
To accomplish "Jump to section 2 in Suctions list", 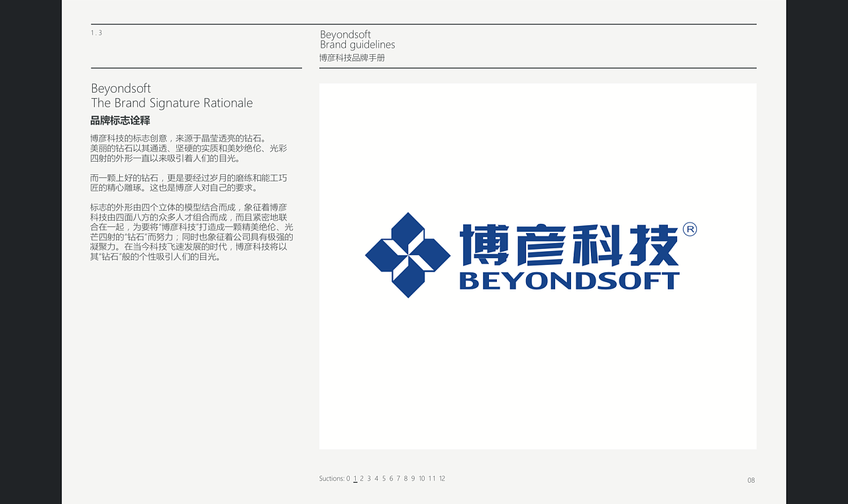I will (x=362, y=478).
